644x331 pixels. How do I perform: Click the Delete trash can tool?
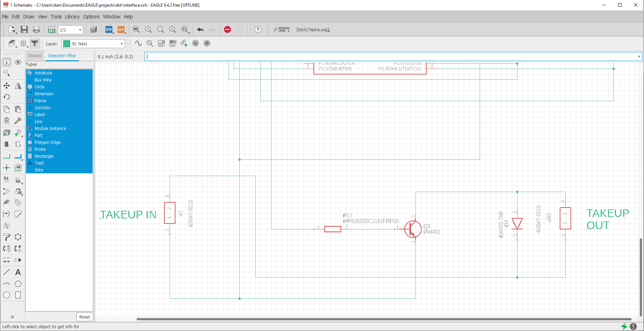click(7, 121)
